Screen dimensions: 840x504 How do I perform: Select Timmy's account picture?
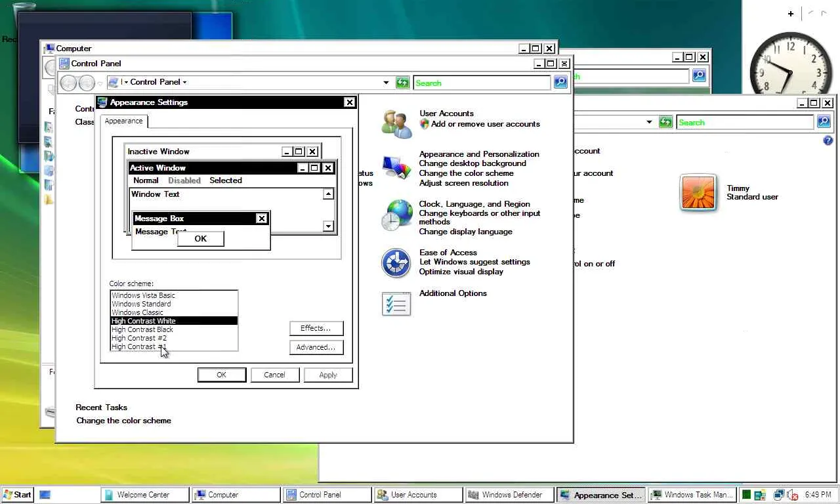point(698,193)
